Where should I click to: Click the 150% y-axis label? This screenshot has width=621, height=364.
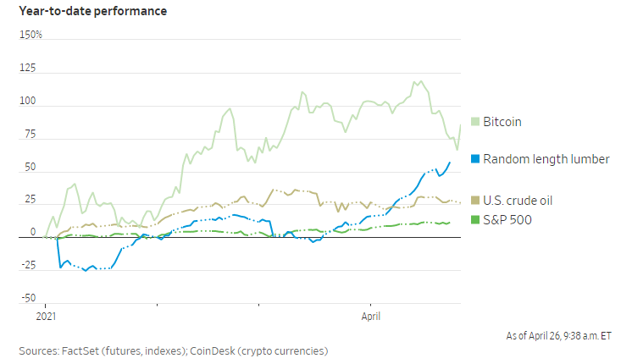(x=30, y=36)
